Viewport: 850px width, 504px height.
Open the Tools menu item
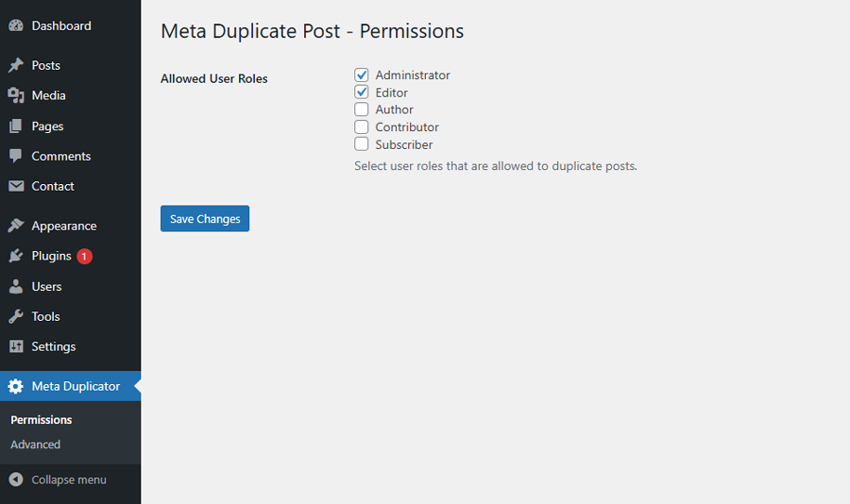(x=71, y=316)
